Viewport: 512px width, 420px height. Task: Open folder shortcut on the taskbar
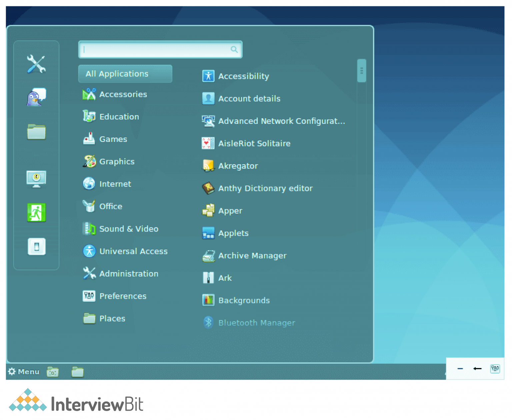click(x=77, y=372)
